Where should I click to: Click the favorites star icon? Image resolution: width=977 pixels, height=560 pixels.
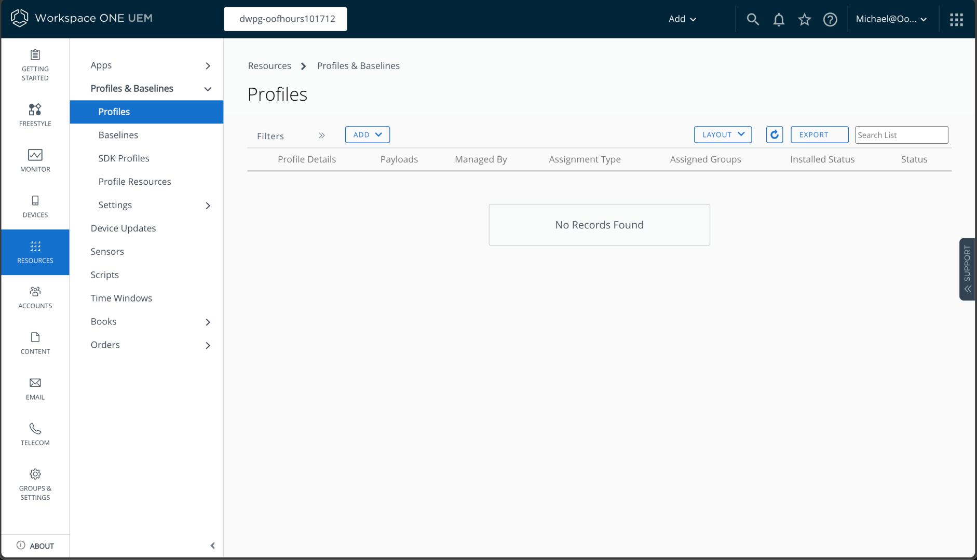click(804, 19)
